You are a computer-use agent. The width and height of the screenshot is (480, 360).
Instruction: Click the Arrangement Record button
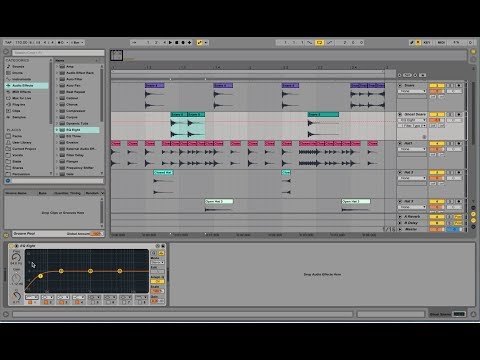[183, 43]
